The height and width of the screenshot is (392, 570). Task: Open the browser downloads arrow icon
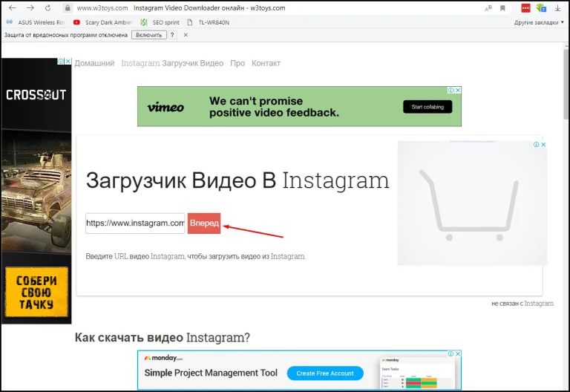[x=557, y=8]
